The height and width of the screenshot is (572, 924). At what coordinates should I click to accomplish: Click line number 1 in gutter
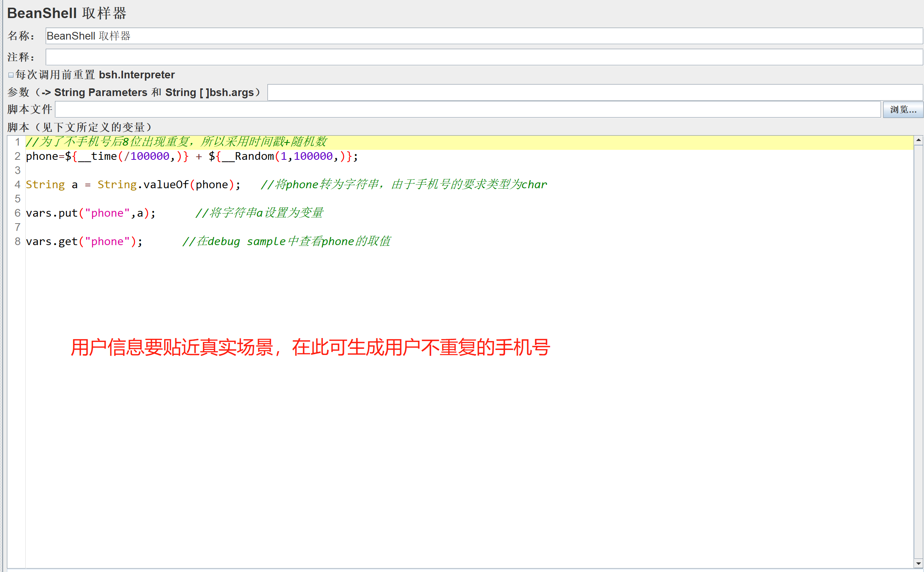pos(17,142)
